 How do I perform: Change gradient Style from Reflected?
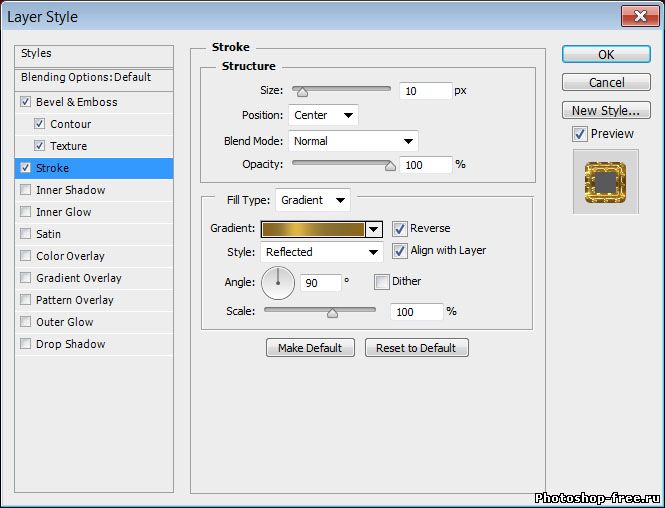320,252
